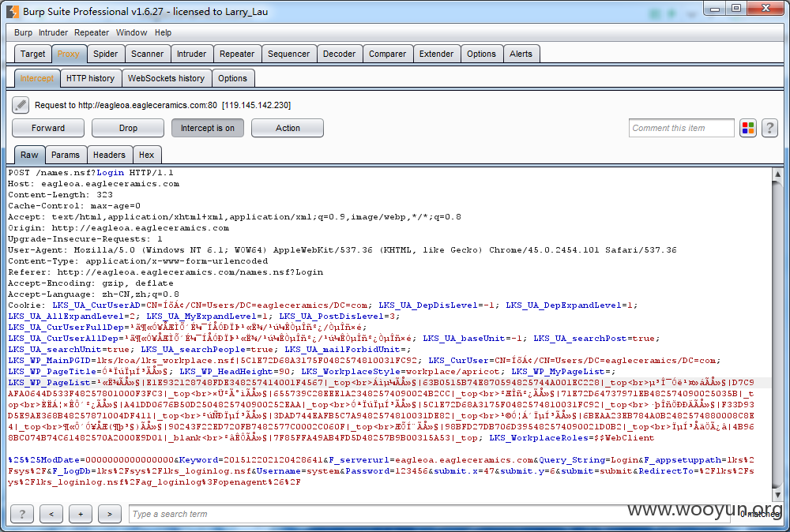790x532 pixels.
Task: Click the Origin header line
Action: point(118,228)
